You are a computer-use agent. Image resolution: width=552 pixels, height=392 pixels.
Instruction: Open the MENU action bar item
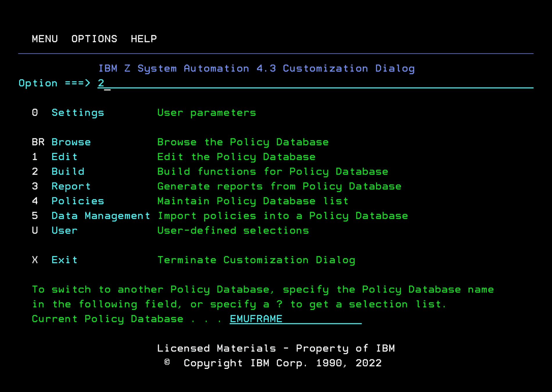(x=45, y=39)
